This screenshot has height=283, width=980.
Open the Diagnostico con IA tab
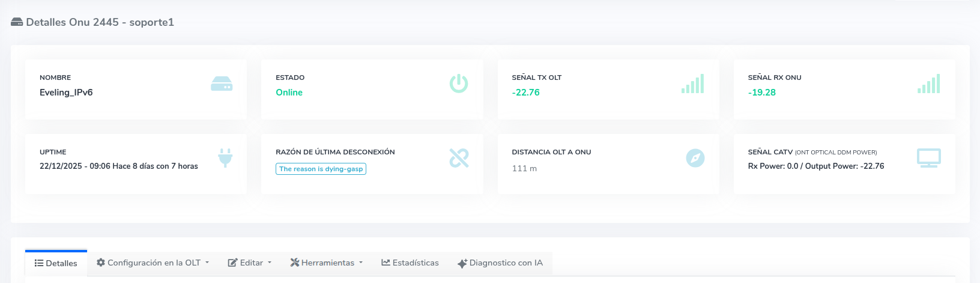click(500, 263)
